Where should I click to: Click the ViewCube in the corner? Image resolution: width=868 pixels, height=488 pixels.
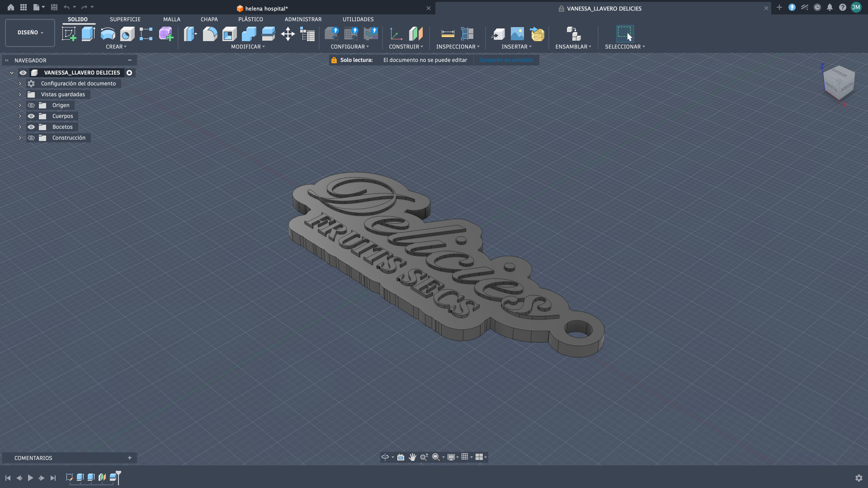tap(839, 84)
